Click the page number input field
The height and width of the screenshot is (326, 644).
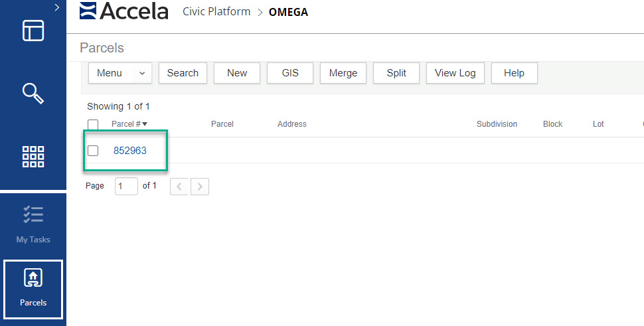[x=126, y=187]
